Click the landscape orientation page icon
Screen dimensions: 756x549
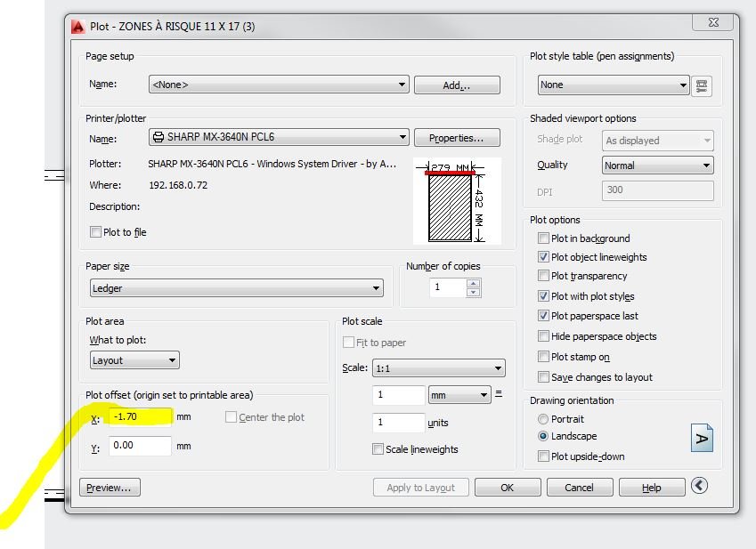coord(702,438)
